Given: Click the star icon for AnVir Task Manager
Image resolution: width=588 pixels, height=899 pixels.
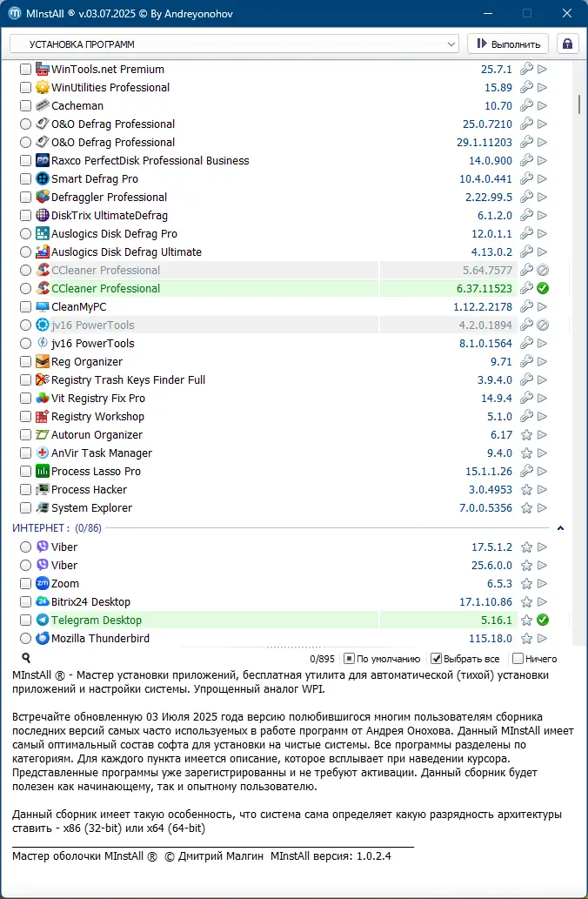Looking at the screenshot, I should (526, 453).
